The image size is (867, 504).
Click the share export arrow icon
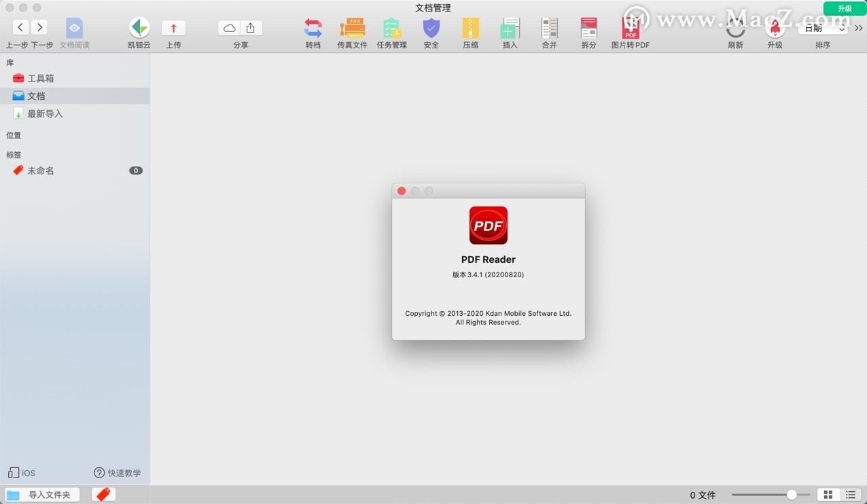pos(251,28)
